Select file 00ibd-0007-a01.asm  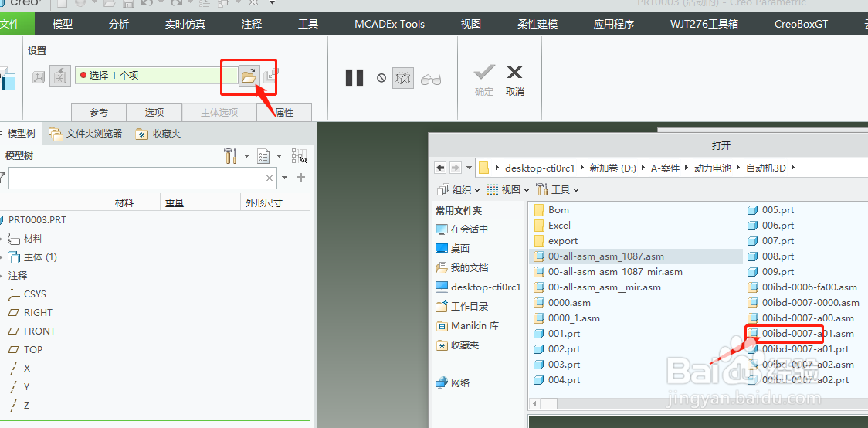801,333
